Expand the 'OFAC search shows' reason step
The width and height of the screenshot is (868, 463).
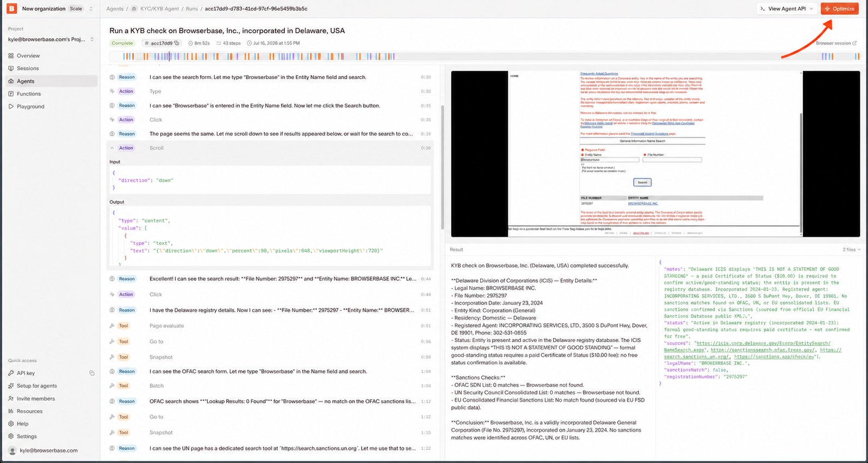click(271, 401)
